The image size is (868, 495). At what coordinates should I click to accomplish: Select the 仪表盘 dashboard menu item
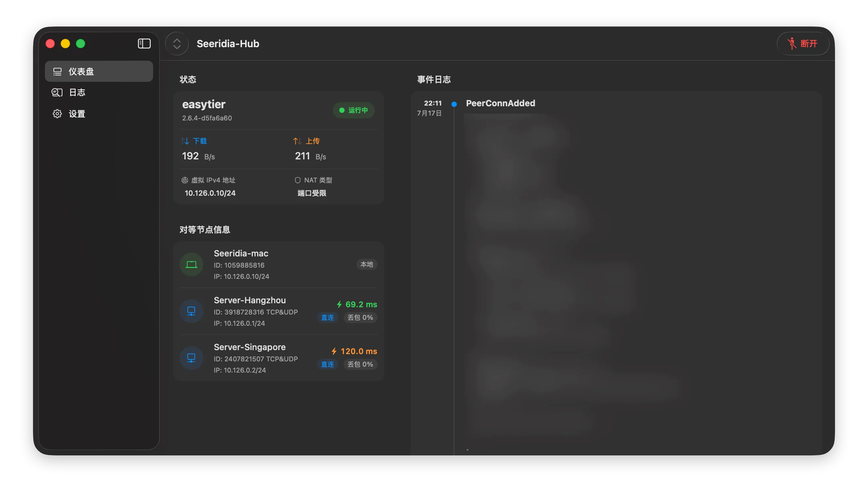tap(99, 71)
